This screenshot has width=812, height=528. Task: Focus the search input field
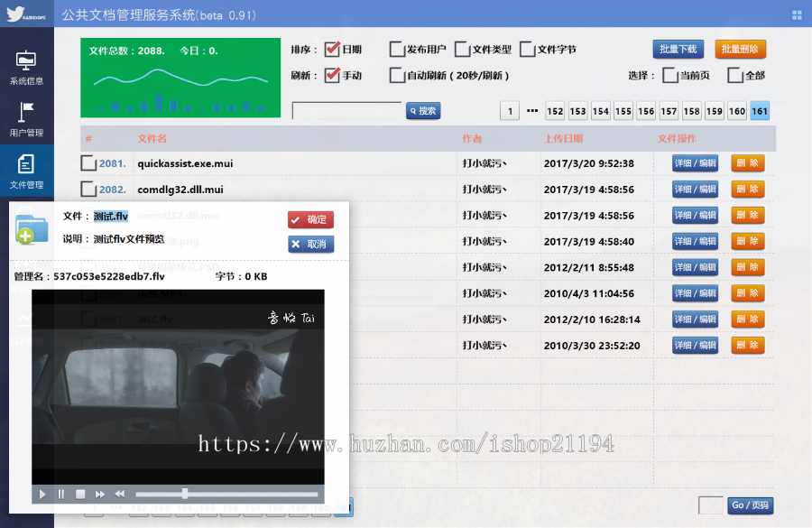(346, 110)
